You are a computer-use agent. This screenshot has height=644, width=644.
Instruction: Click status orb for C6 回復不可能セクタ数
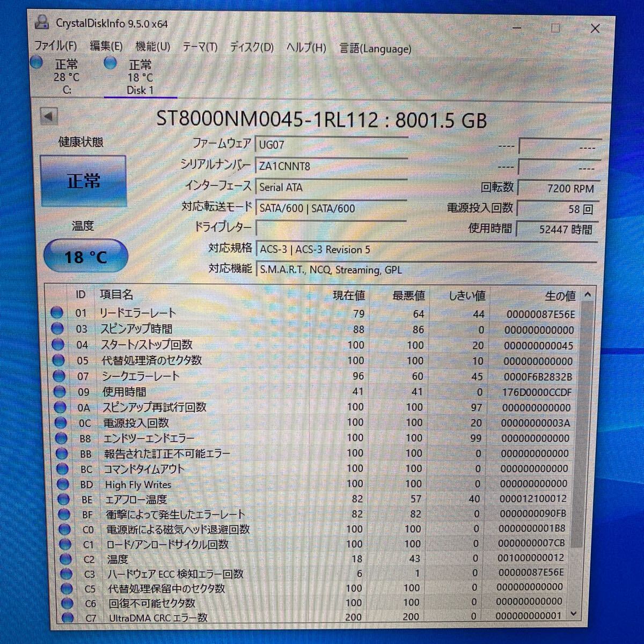67,603
